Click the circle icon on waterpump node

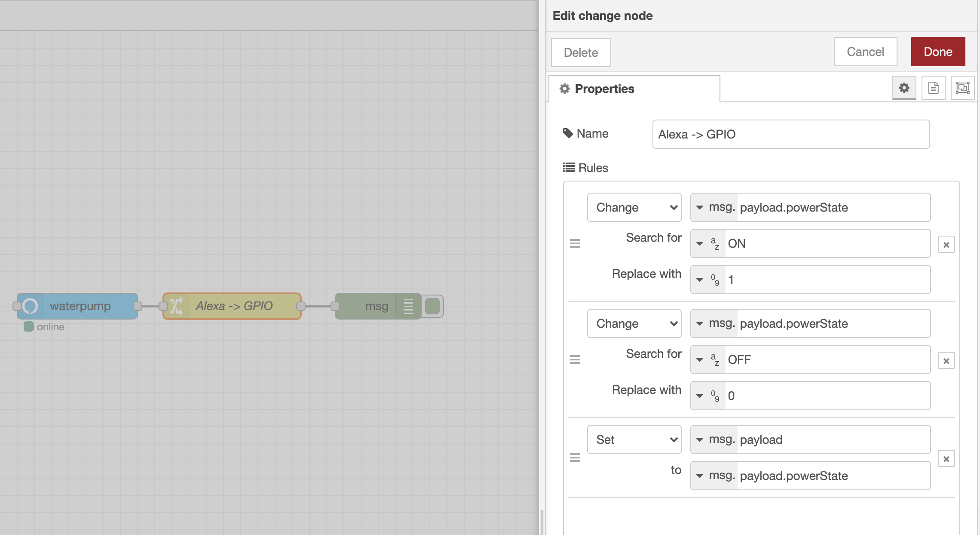(x=31, y=306)
